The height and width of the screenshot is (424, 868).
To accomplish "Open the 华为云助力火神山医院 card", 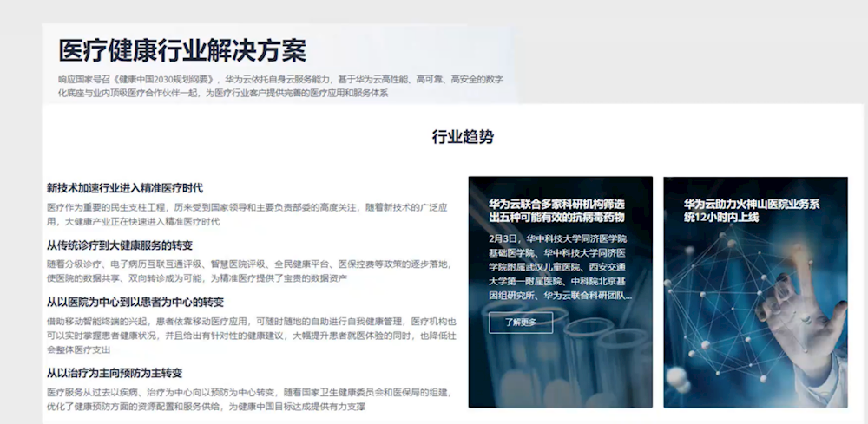I will coord(756,292).
